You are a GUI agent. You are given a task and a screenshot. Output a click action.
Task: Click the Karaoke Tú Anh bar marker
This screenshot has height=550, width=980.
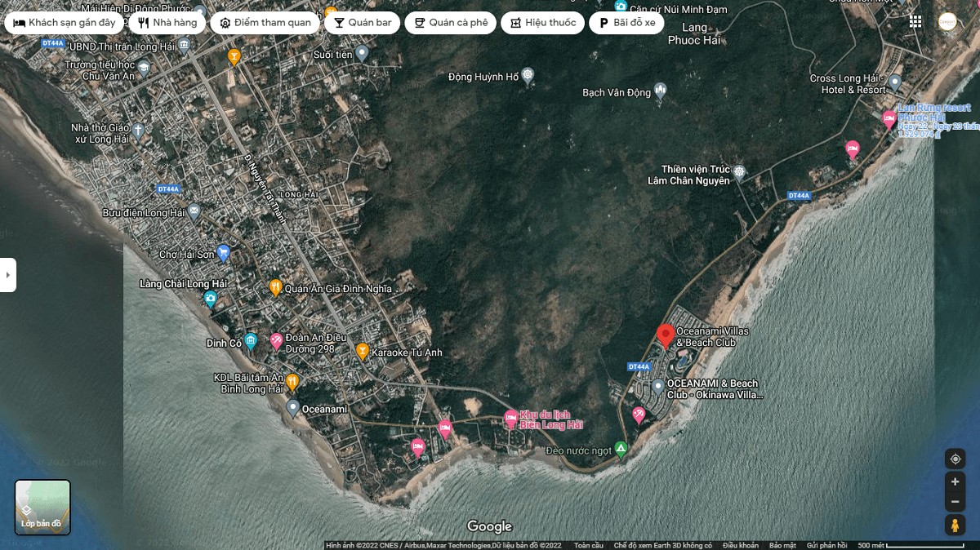coord(362,351)
